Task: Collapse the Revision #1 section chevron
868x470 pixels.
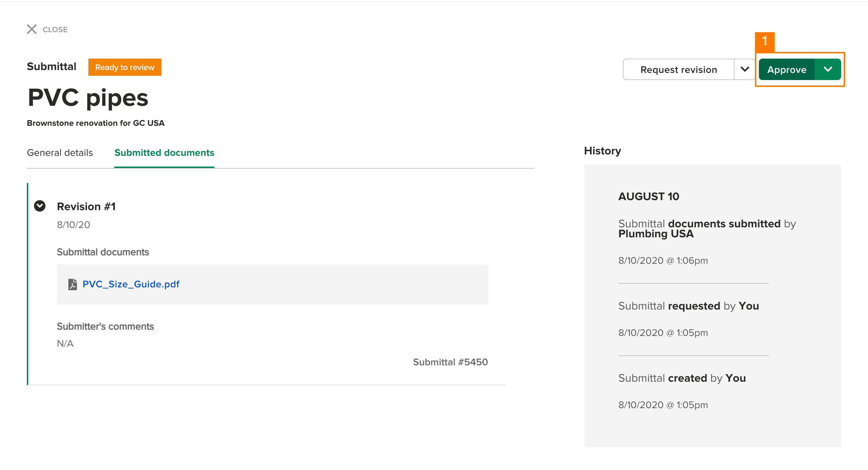Action: pos(40,206)
